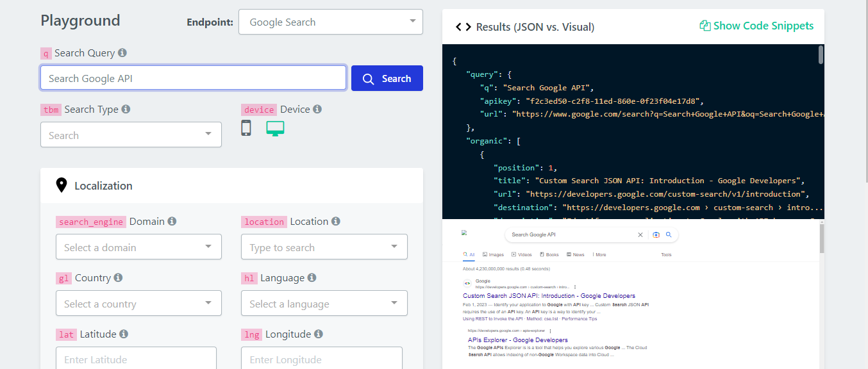Click the code brackets icon beside Results
Screen dimensions: 868x369
point(463,27)
